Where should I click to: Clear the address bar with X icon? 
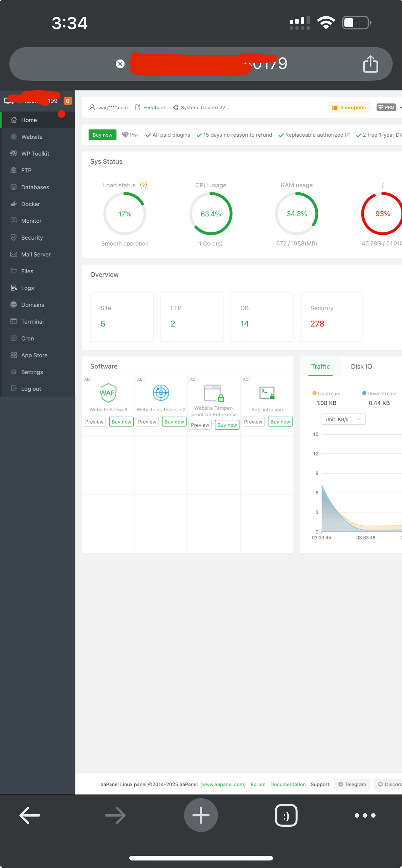[120, 64]
